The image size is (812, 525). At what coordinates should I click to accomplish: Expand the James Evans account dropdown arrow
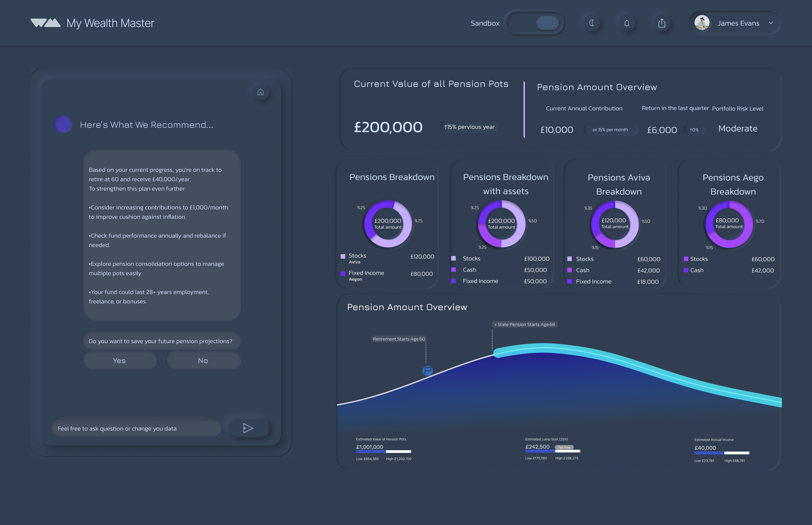tap(770, 23)
